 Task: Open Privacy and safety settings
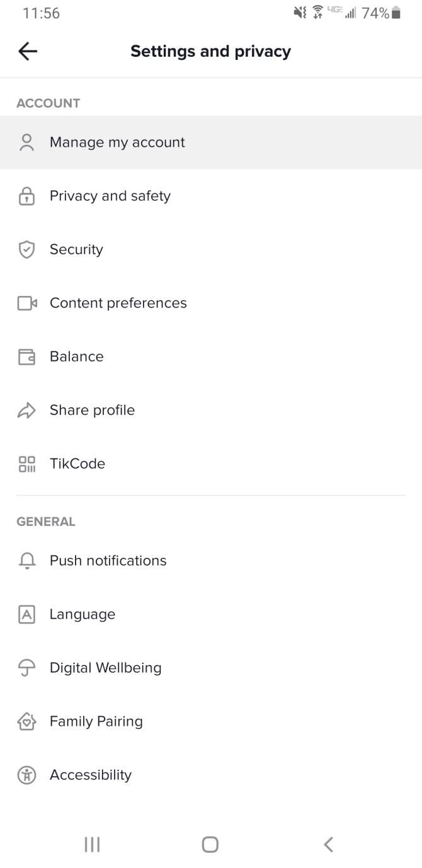pyautogui.click(x=110, y=196)
